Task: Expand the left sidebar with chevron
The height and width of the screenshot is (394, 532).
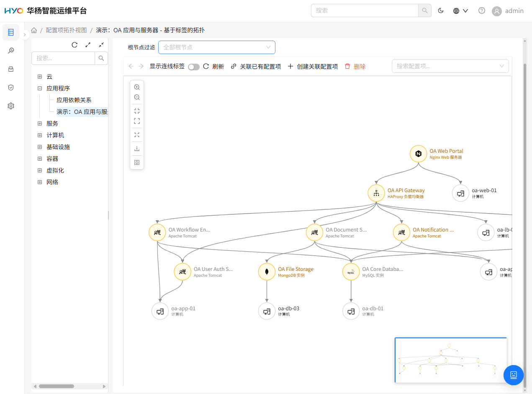Action: [x=25, y=35]
